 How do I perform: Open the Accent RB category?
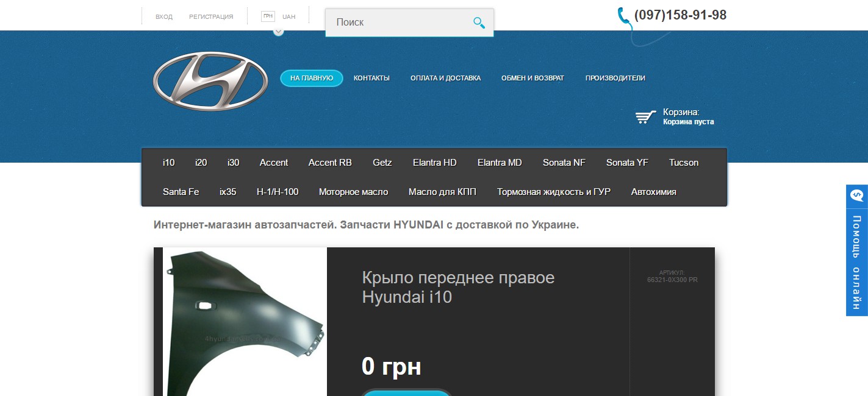(330, 163)
